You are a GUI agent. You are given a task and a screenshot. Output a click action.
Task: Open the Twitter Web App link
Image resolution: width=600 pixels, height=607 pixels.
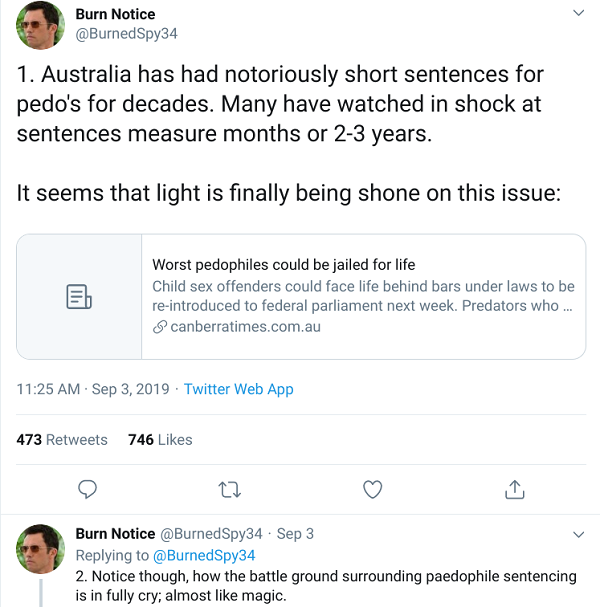(239, 389)
